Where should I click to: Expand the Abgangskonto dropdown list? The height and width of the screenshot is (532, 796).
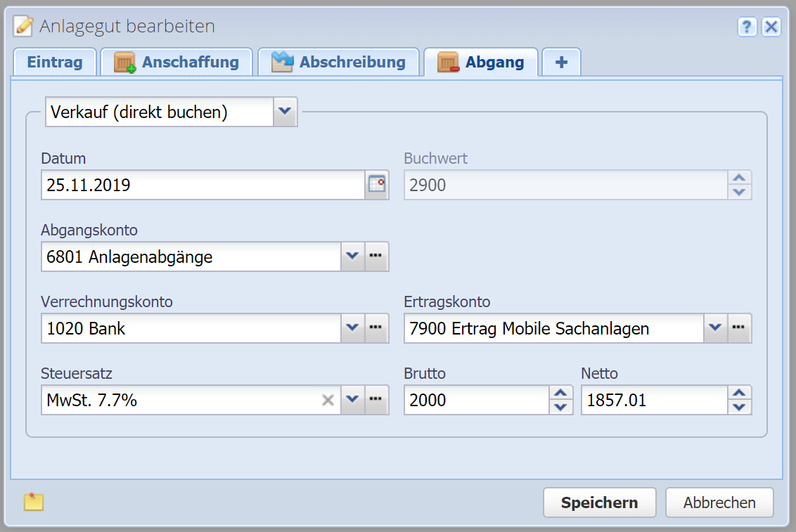(x=353, y=257)
